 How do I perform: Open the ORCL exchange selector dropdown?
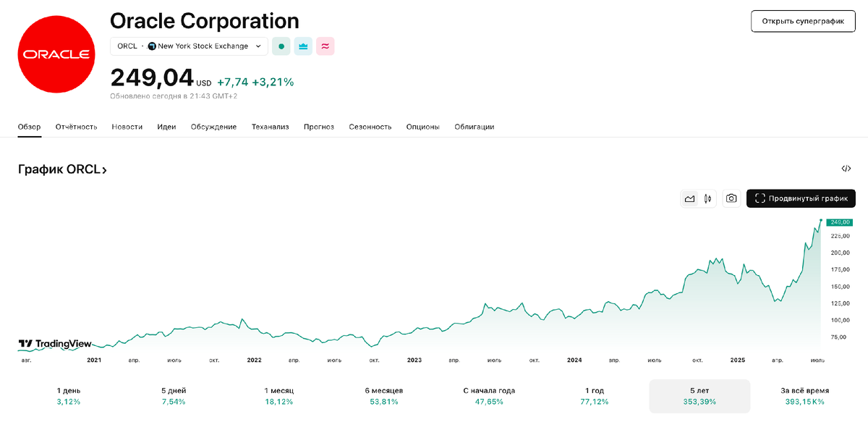click(189, 46)
